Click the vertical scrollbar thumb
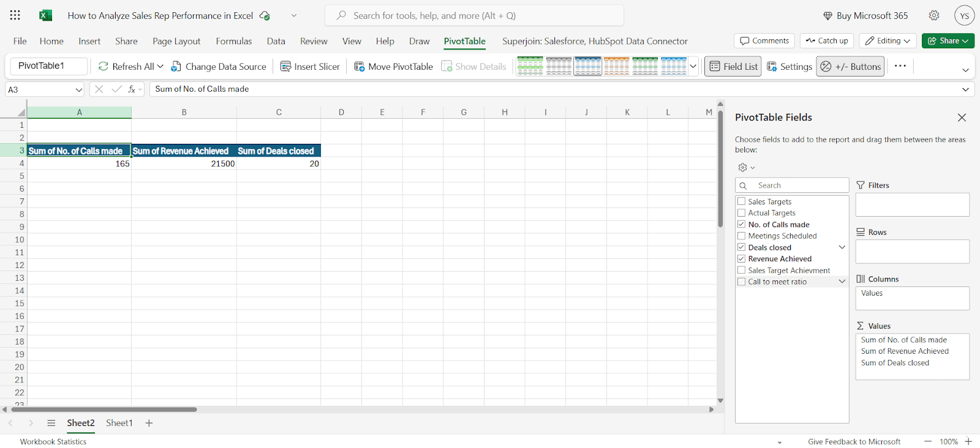 coord(720,169)
